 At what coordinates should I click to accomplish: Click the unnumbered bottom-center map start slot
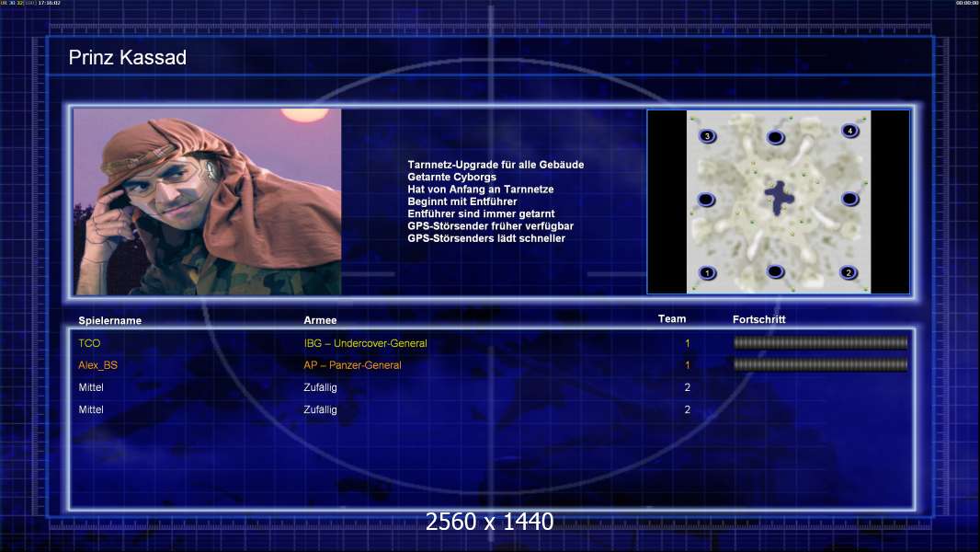pyautogui.click(x=775, y=271)
